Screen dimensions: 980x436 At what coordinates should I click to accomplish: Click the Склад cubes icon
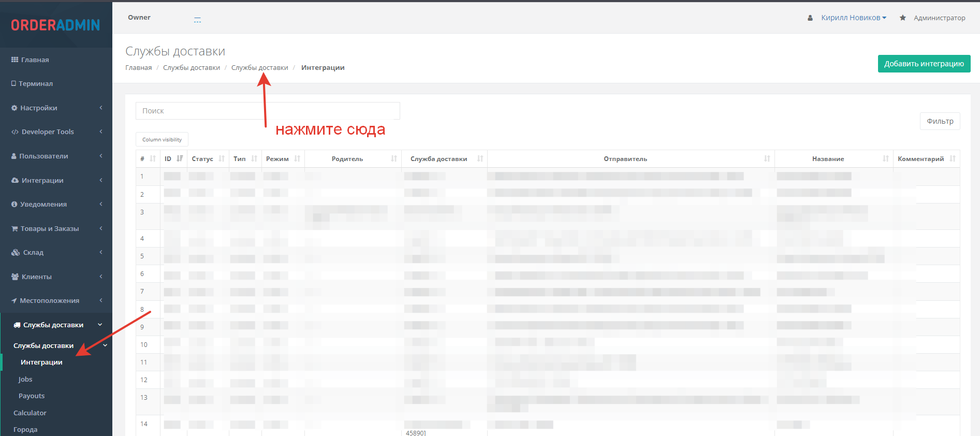(x=16, y=252)
